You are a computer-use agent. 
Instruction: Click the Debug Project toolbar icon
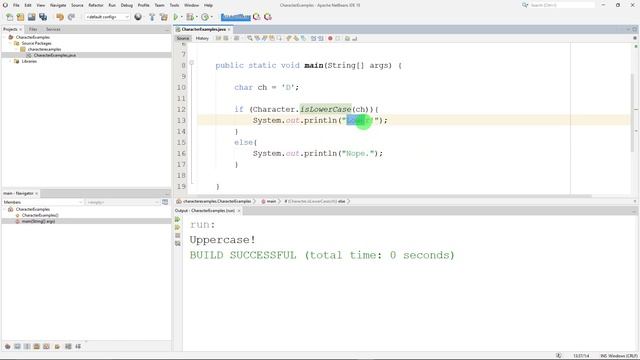[190, 17]
